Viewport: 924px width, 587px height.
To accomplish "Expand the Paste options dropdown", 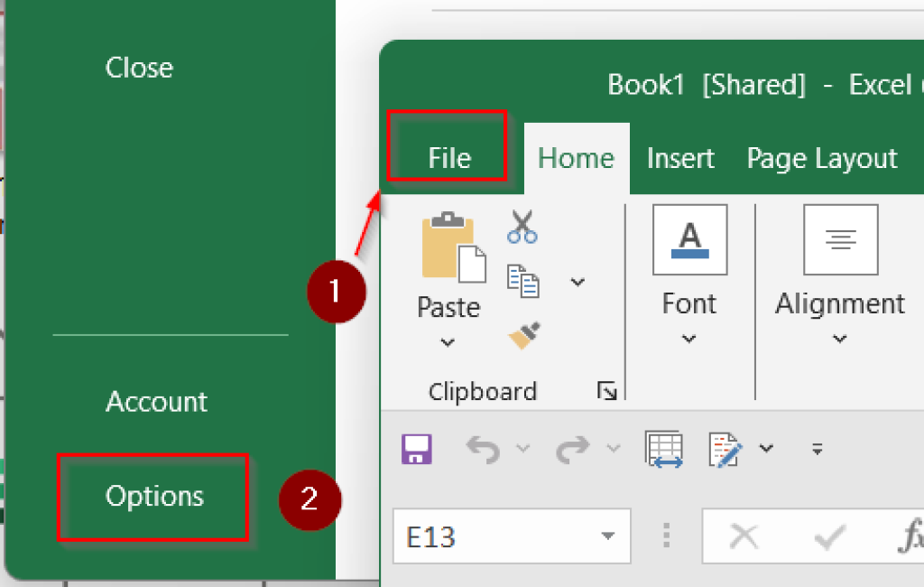I will tap(448, 343).
